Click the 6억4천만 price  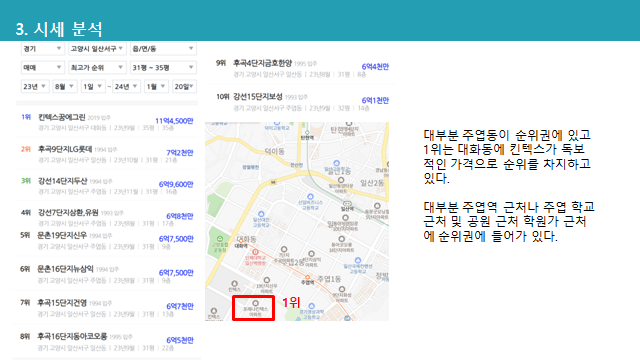(375, 67)
